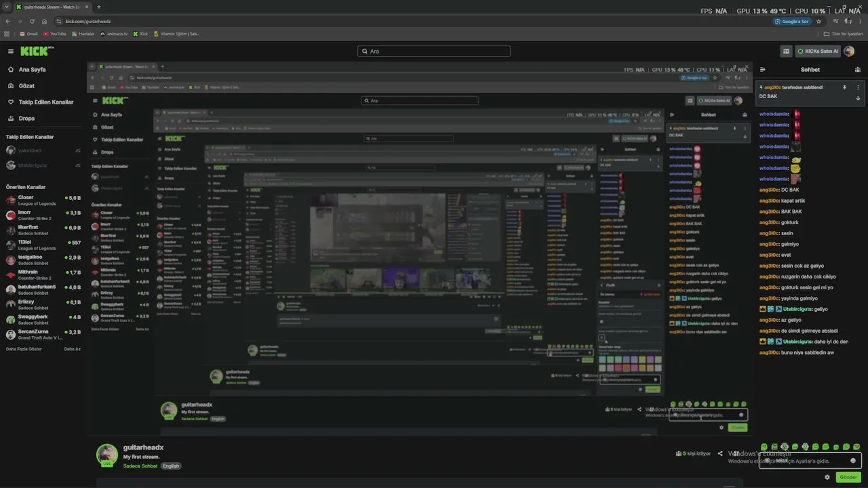
Task: Open chat settings gear icon
Action: pyautogui.click(x=827, y=477)
